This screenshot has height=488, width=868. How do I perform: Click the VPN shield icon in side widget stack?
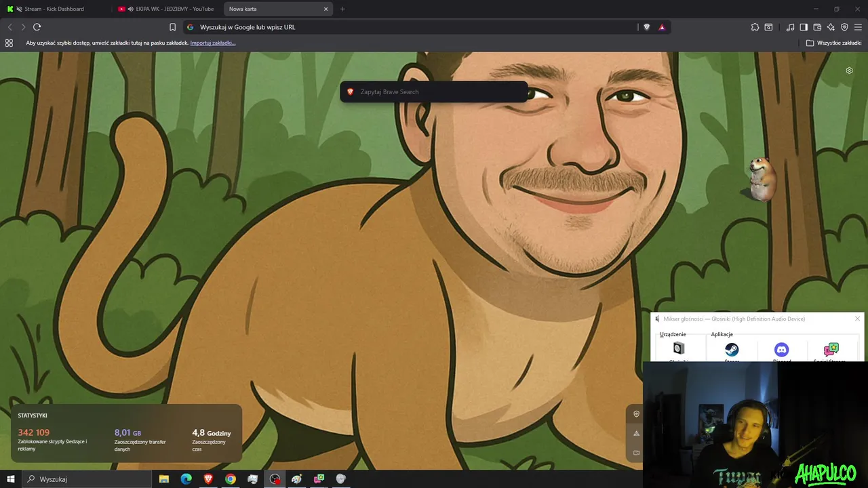click(636, 413)
